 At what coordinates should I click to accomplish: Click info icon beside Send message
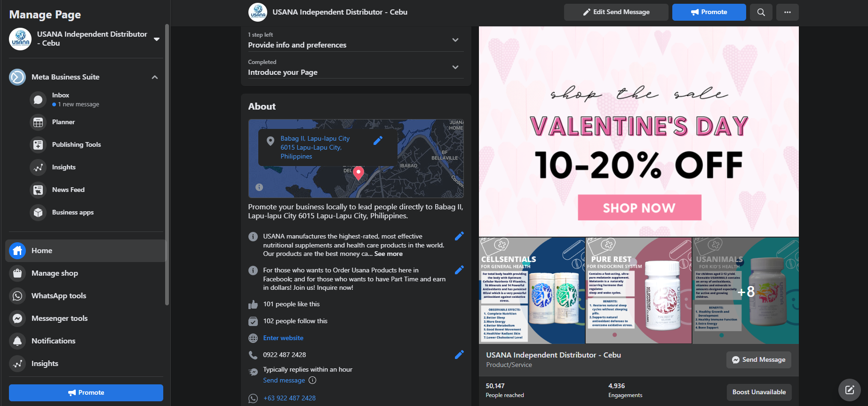coord(312,380)
